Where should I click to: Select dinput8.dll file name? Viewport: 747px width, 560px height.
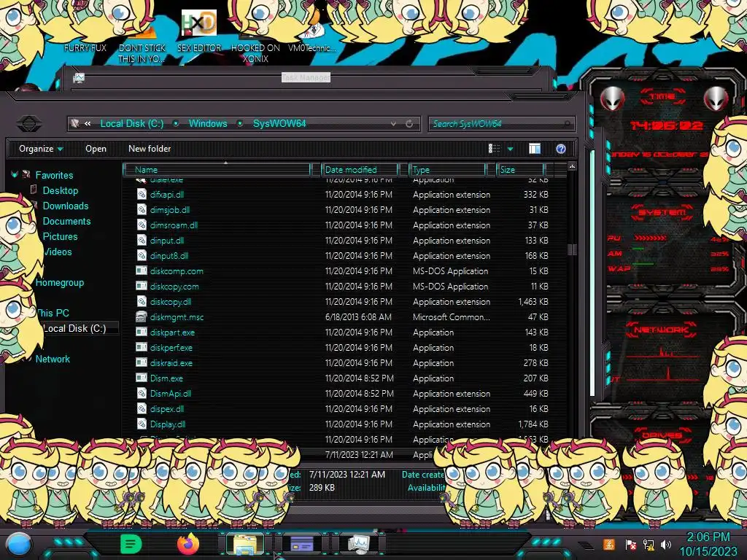click(x=169, y=256)
